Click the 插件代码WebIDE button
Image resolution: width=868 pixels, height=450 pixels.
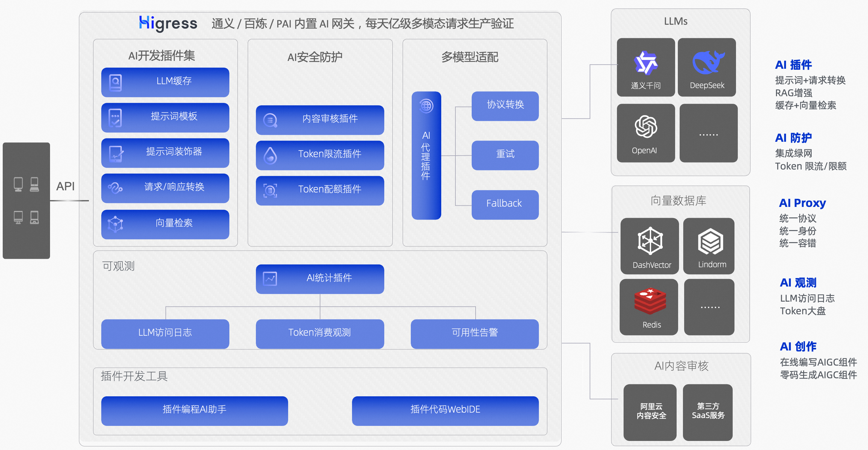click(445, 410)
